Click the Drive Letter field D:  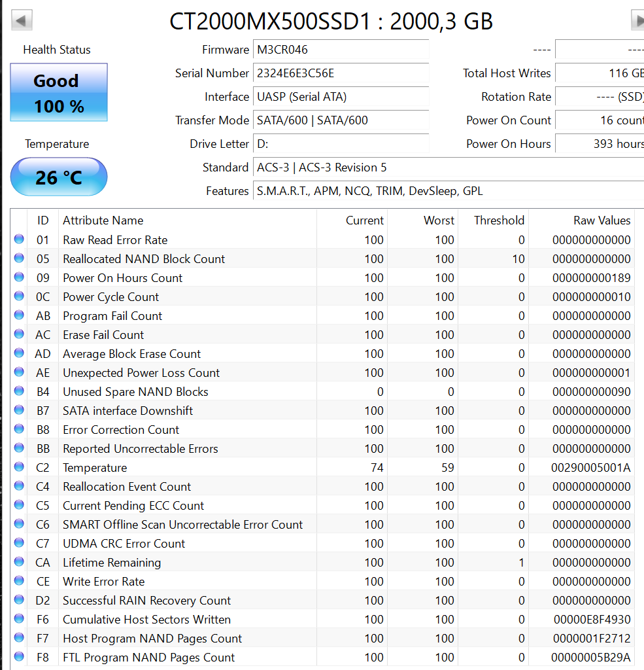[x=341, y=143]
